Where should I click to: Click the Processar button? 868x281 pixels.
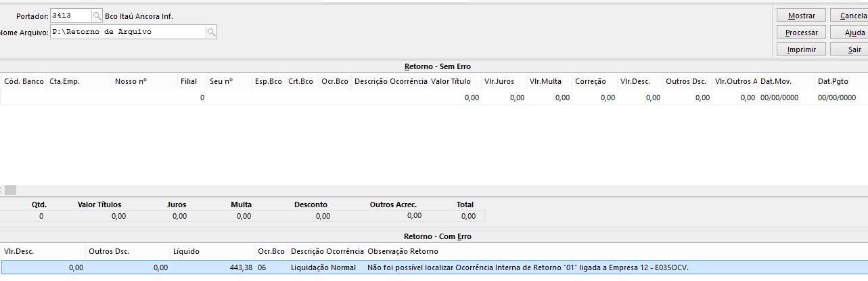click(802, 33)
